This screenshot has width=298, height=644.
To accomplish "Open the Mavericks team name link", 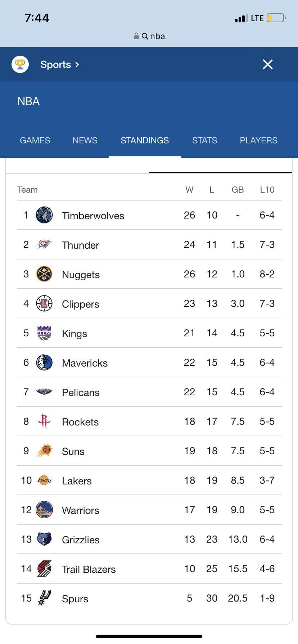I will [x=85, y=363].
